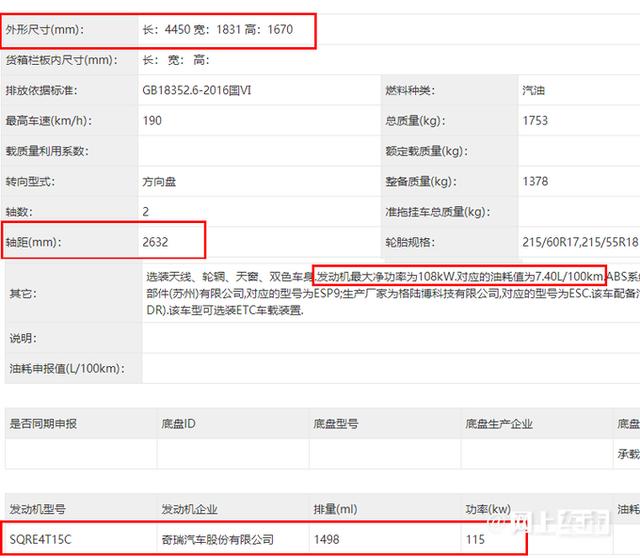Select the text mentioning ETC车载装置
640x558 pixels.
225,311
